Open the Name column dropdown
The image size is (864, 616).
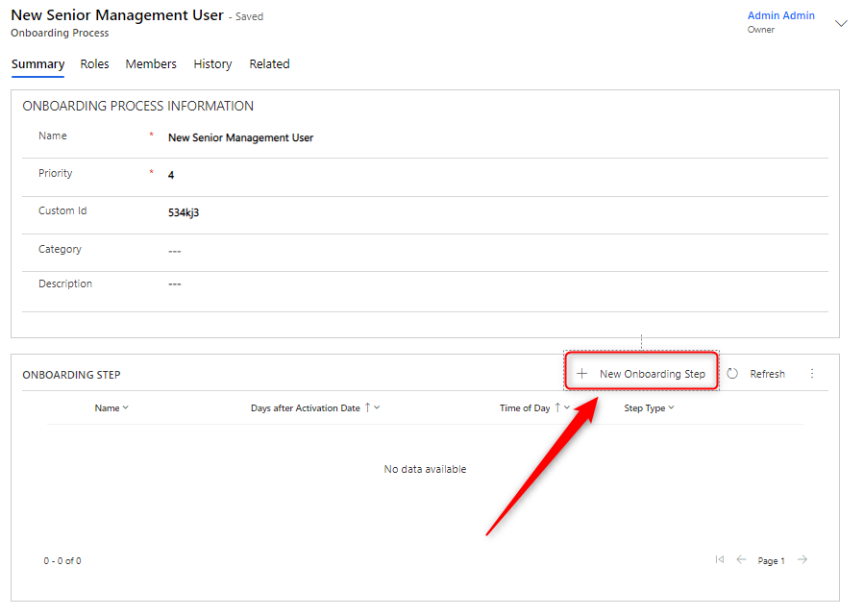click(x=126, y=408)
